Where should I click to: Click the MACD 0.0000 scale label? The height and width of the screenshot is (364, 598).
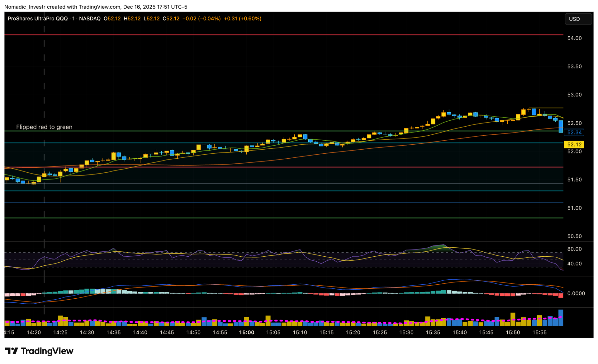point(576,293)
